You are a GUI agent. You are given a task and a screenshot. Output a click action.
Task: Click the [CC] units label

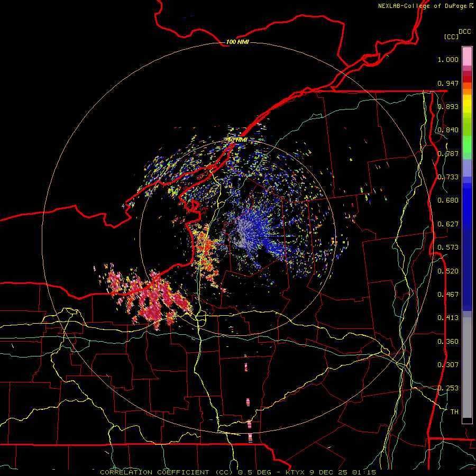click(x=452, y=36)
